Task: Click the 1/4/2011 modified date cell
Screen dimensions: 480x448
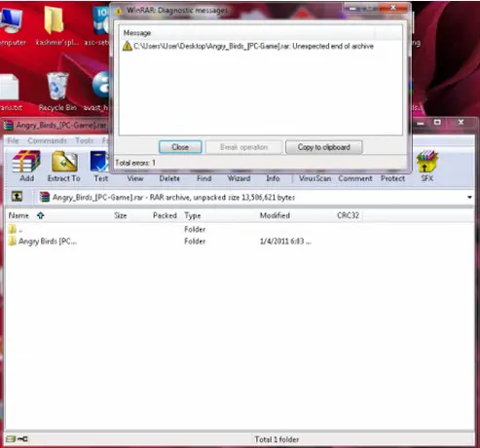Action: click(x=285, y=242)
